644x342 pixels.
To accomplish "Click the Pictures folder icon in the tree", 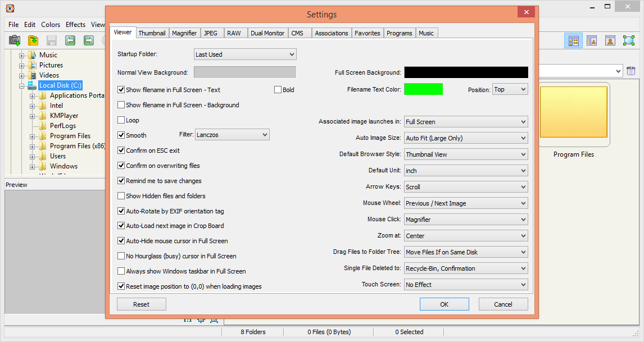I will (32, 65).
